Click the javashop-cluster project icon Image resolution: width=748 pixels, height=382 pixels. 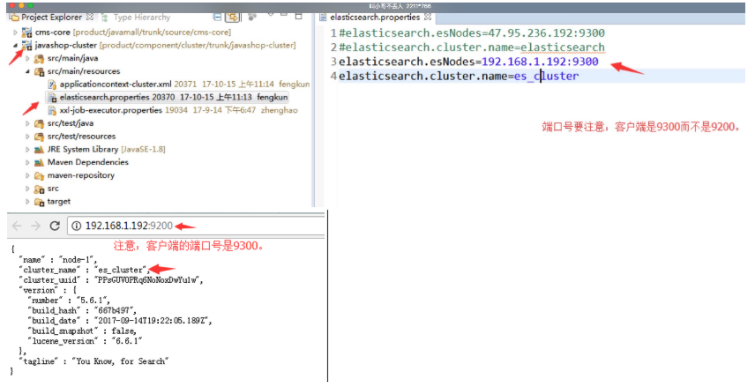27,45
